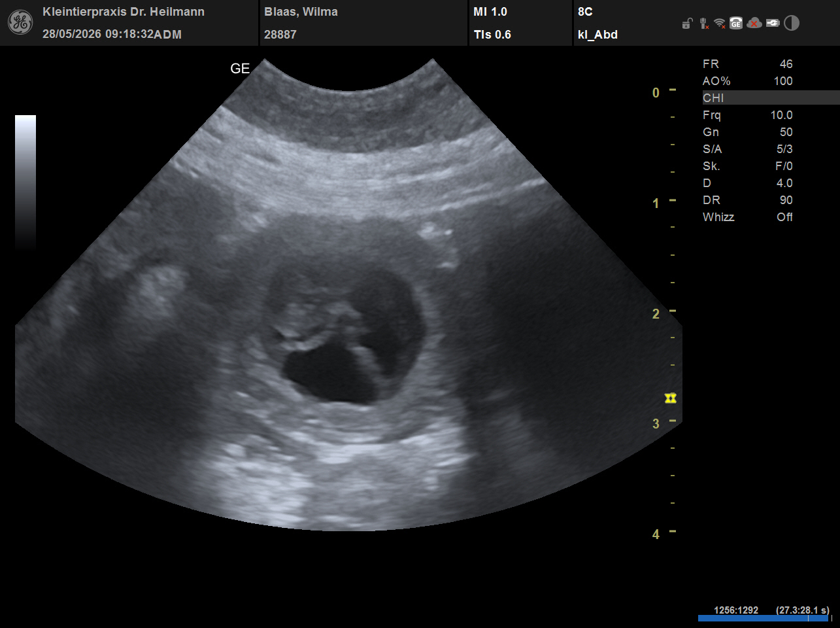
Task: Click the Wi-Fi disconnected status icon
Action: point(720,24)
